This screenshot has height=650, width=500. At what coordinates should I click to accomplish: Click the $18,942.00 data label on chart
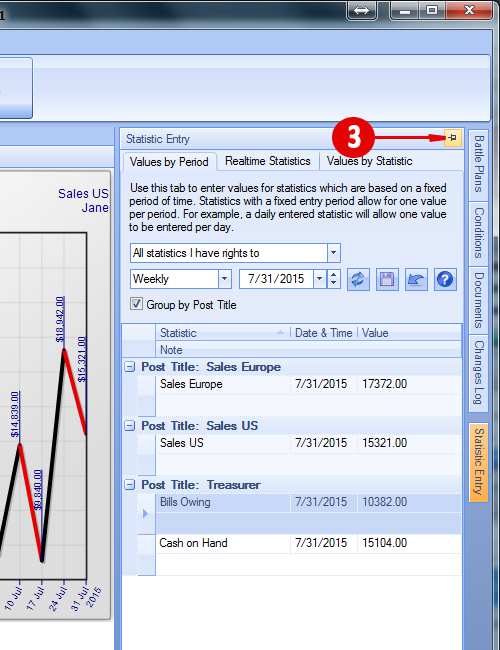pyautogui.click(x=60, y=319)
